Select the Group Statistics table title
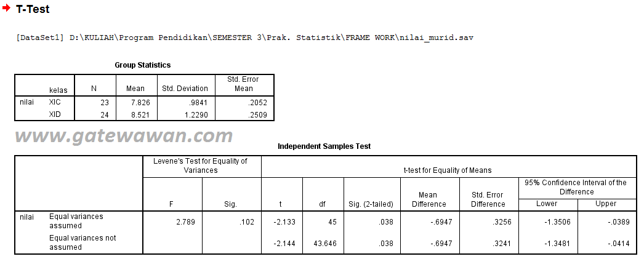The width and height of the screenshot is (644, 259). pyautogui.click(x=142, y=65)
